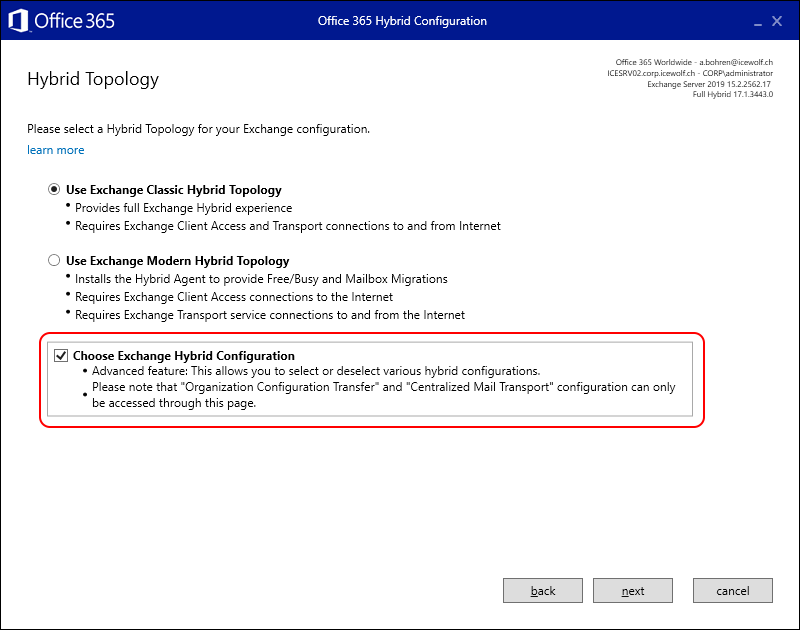Click 'Installs the Hybrid Agent' bullet text
Screen dimensions: 800x630
click(261, 279)
